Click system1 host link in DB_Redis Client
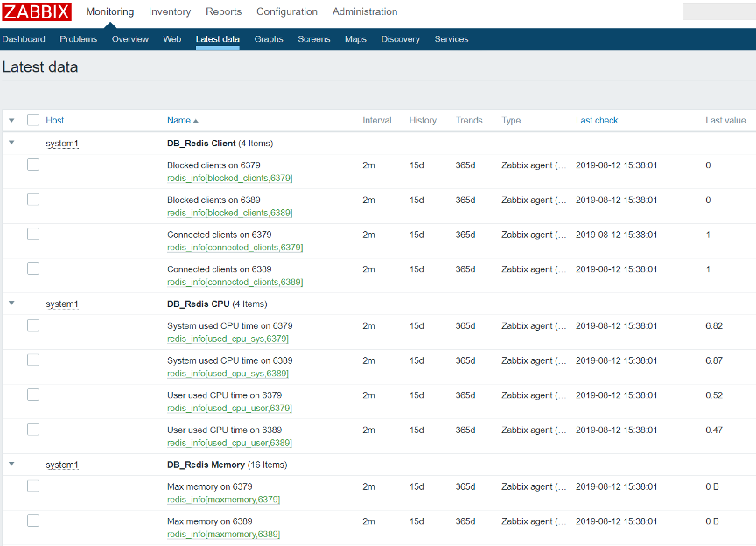The width and height of the screenshot is (756, 546). [x=62, y=143]
